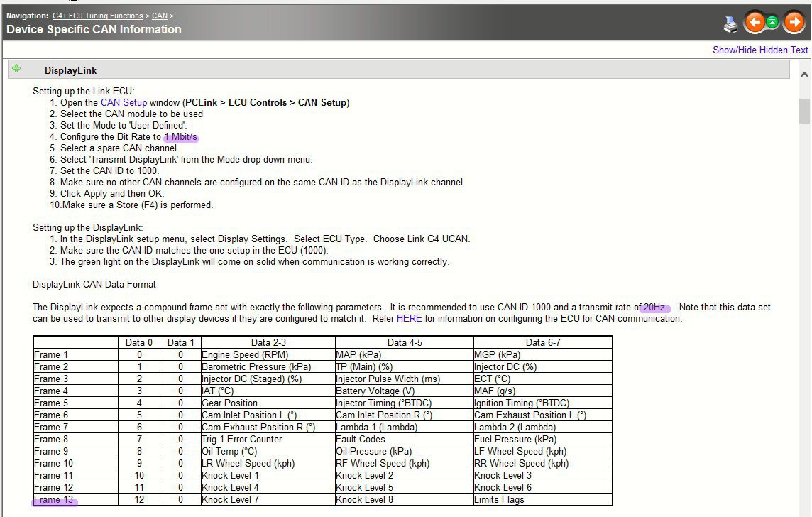
Task: Click the 'Data 2-3' column header
Action: 268,342
